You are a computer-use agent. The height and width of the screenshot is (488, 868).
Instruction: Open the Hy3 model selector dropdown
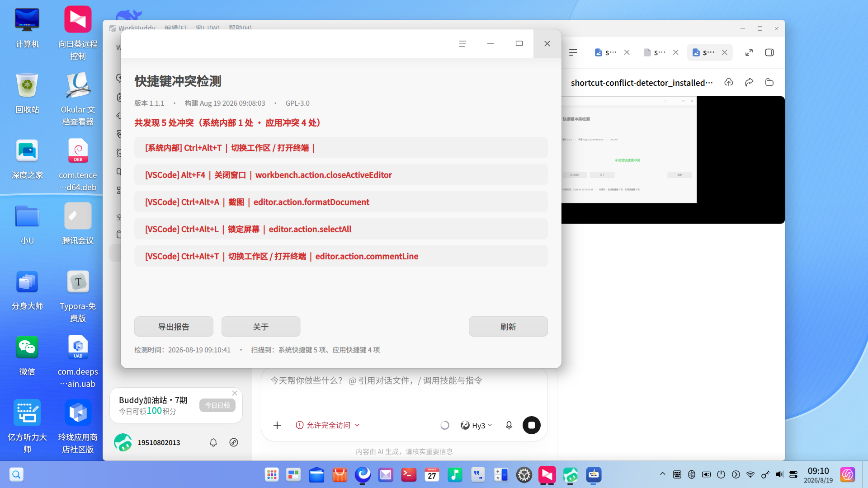click(476, 425)
